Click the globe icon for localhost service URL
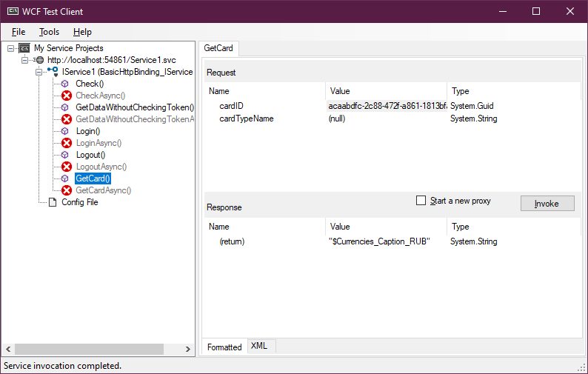Viewport: 588px width, 374px height. (39, 60)
